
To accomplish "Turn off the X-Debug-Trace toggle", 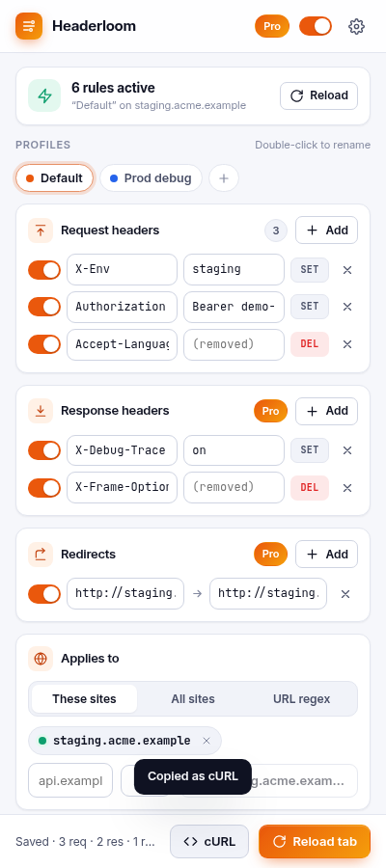I will tap(44, 450).
